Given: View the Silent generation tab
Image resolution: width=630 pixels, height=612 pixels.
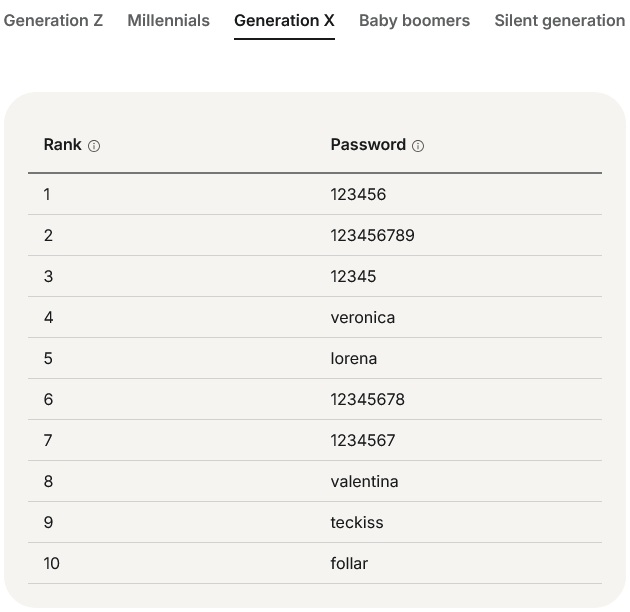Looking at the screenshot, I should click(559, 20).
